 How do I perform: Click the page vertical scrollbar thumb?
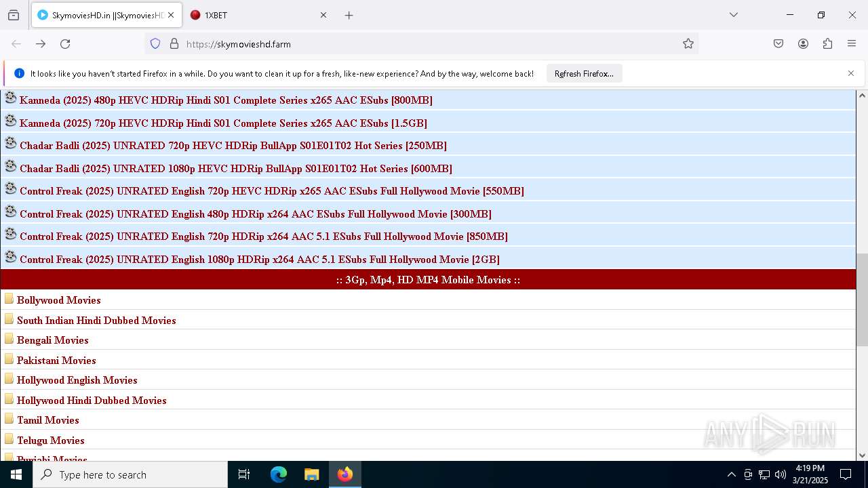pyautogui.click(x=862, y=300)
